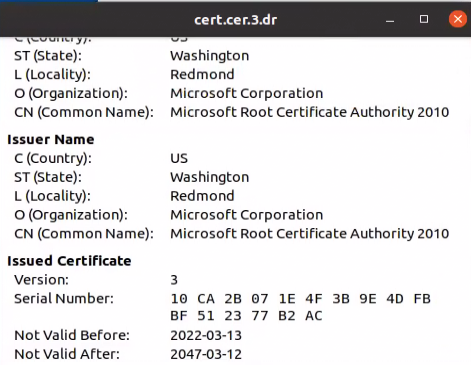Select the Issuer Name section heading

[51, 139]
